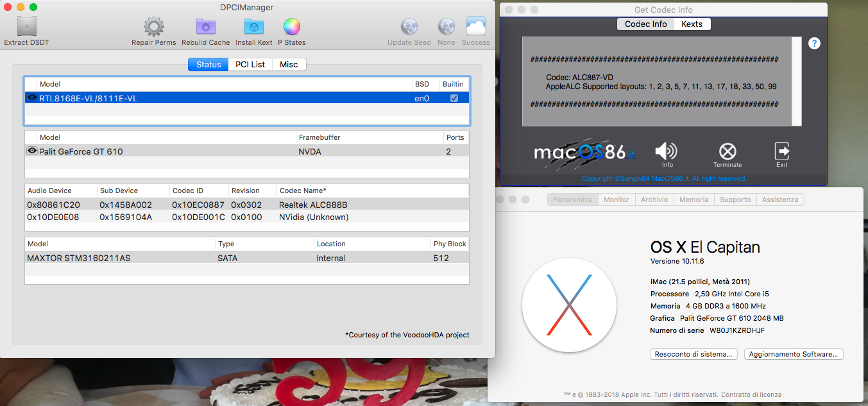Click the None globe toolbar icon
Image resolution: width=868 pixels, height=406 pixels.
447,26
